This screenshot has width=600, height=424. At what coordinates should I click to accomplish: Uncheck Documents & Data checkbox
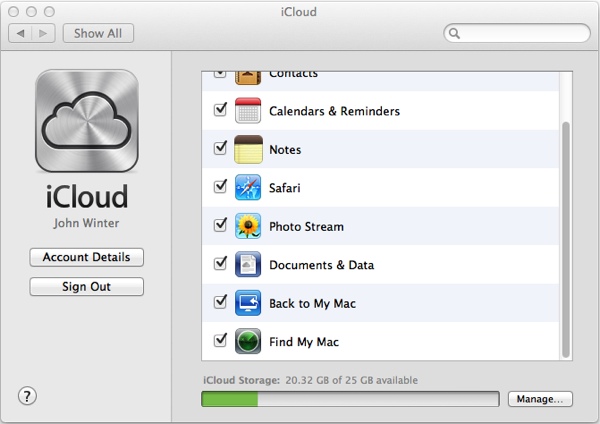pos(220,263)
